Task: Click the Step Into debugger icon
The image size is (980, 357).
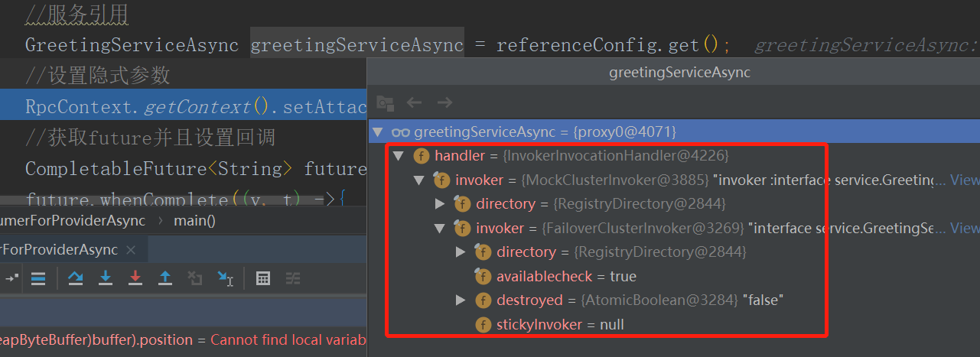Action: tap(106, 278)
